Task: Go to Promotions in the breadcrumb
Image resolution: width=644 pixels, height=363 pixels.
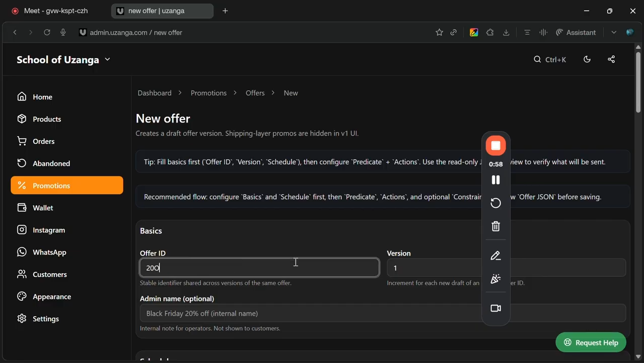Action: tap(208, 93)
